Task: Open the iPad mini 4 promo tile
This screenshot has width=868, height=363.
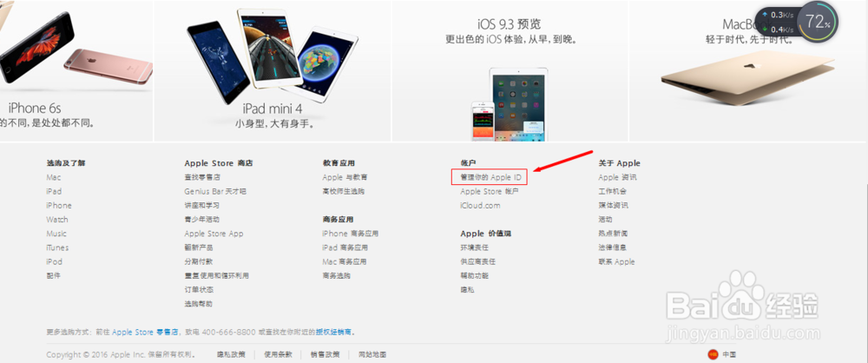Action: 273,71
